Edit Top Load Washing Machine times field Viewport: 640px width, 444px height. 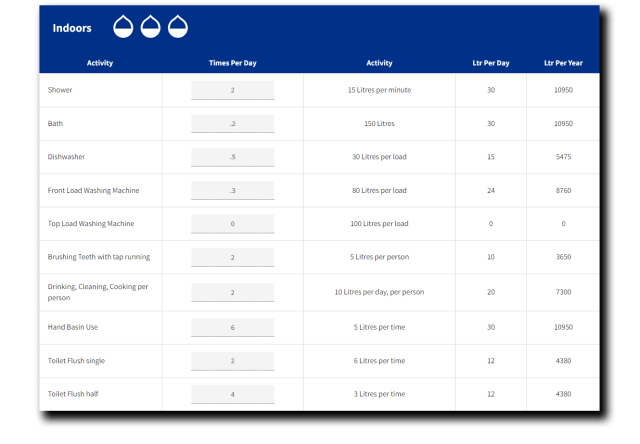tap(233, 224)
